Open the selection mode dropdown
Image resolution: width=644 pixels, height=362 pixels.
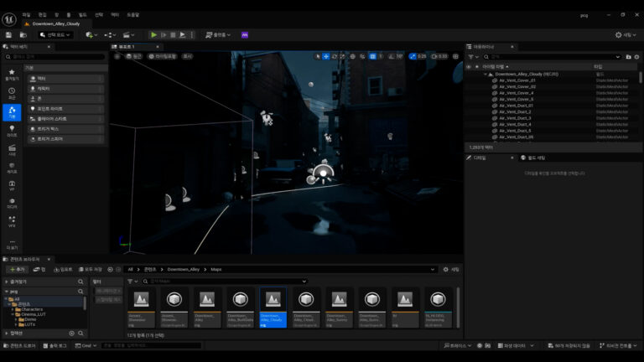55,35
